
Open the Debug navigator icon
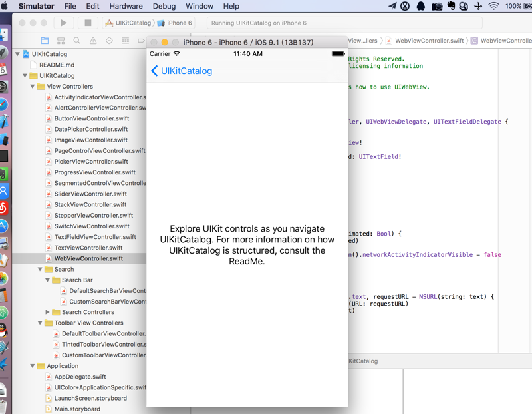pyautogui.click(x=126, y=41)
